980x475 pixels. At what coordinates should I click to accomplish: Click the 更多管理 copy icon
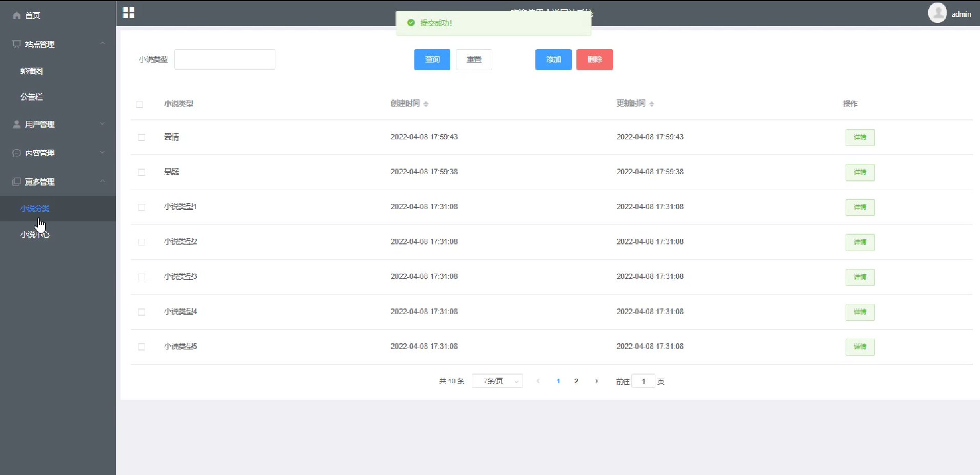point(16,181)
